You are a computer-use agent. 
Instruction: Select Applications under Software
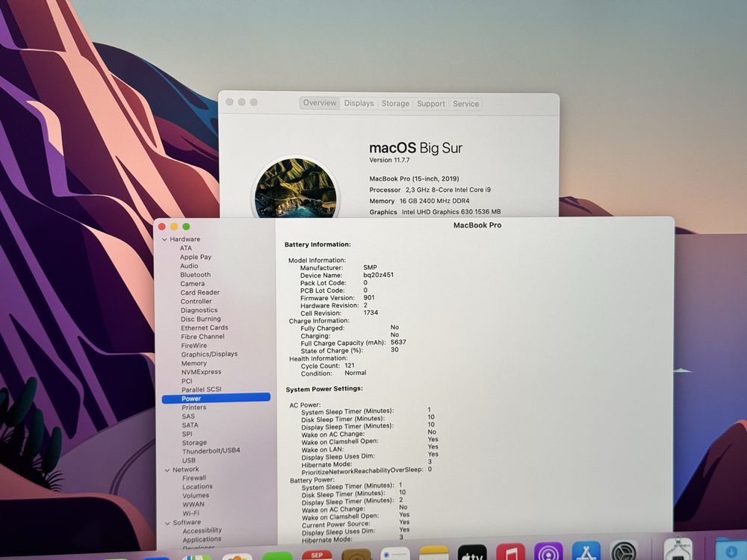tap(202, 540)
